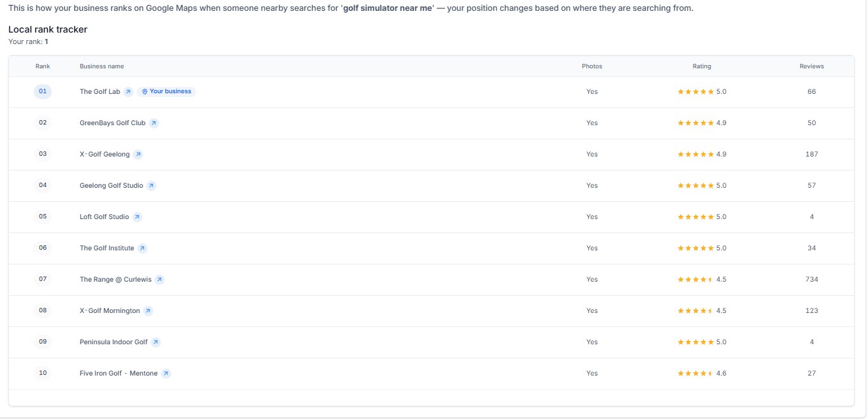Viewport: 868px width, 419px height.
Task: Click 'Loft Golf Studio' business name
Action: click(104, 217)
